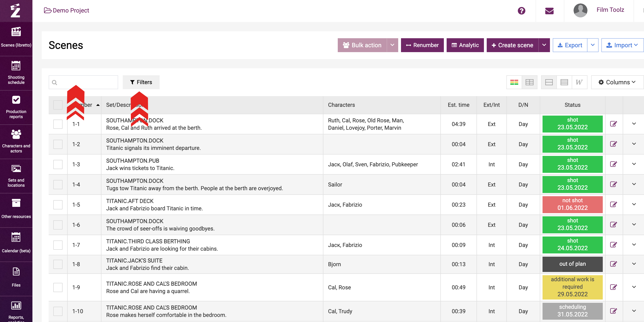Open Export options dropdown arrow
This screenshot has width=644, height=322.
593,45
